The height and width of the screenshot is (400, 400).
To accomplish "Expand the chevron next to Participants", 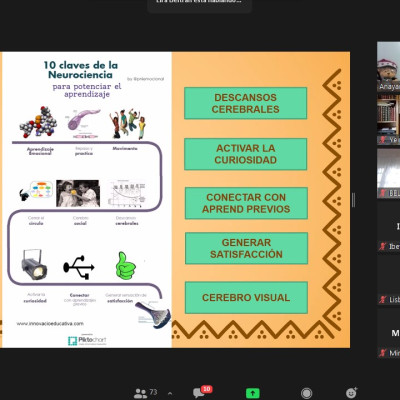I will (170, 394).
